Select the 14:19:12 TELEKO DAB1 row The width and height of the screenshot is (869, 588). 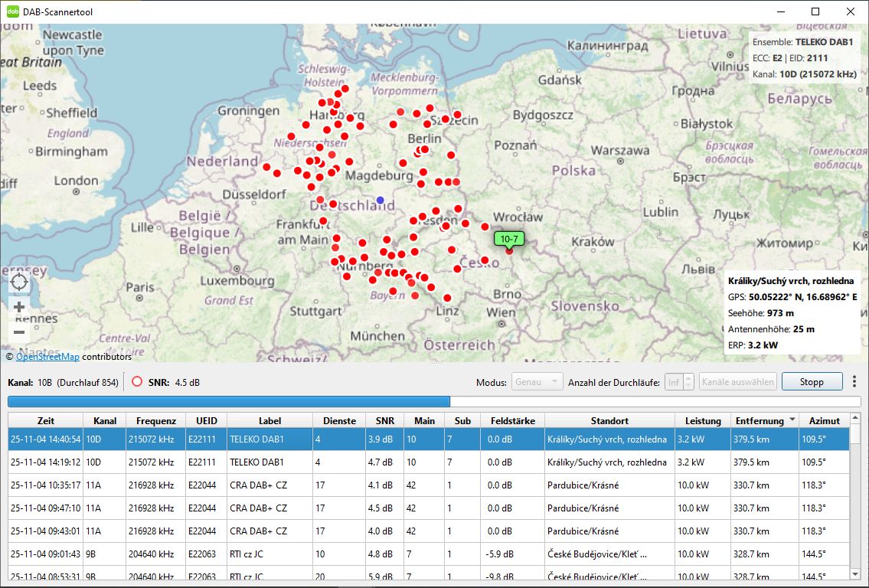(260, 462)
